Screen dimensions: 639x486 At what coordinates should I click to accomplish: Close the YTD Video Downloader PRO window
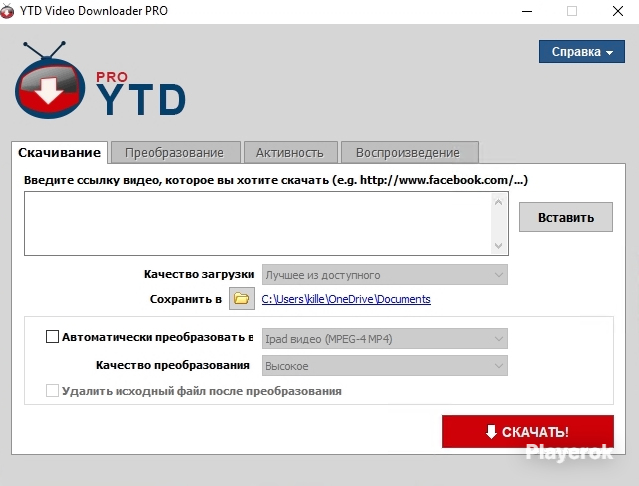pyautogui.click(x=618, y=11)
